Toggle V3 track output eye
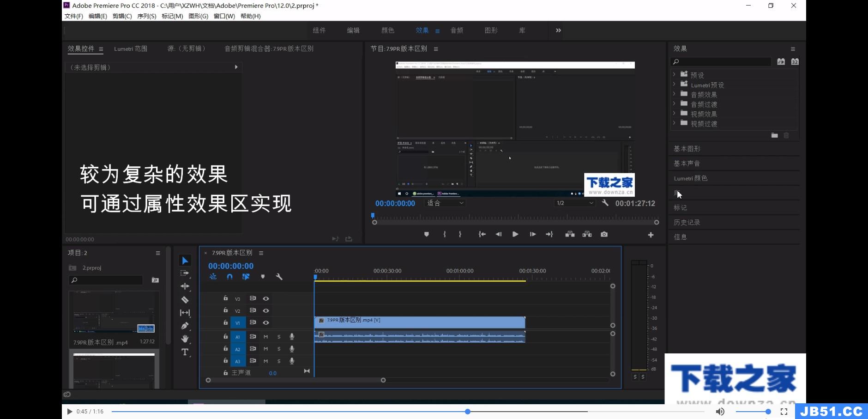Screen dimensions: 868x419 pyautogui.click(x=266, y=299)
